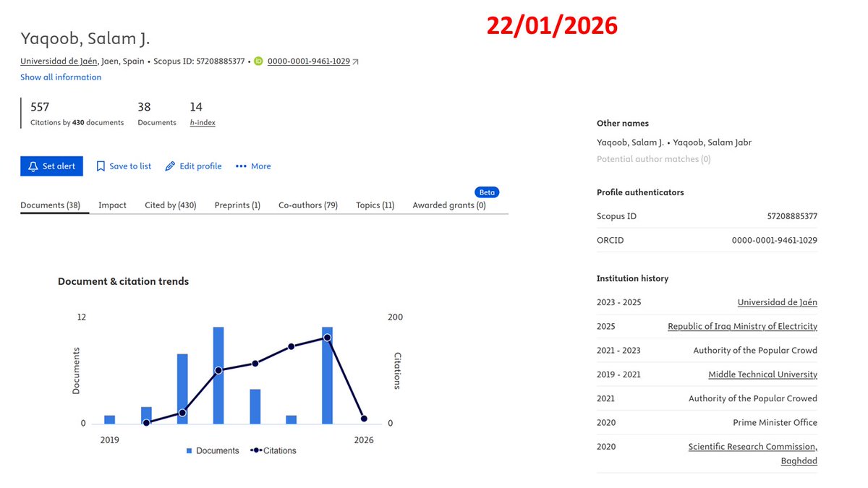Open Middle Technical University link

tap(763, 374)
